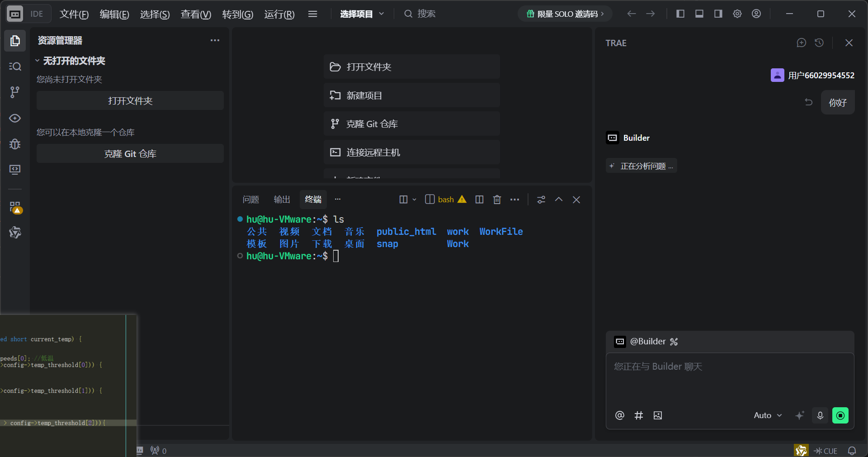Open the Source Control sidebar icon

click(15, 92)
